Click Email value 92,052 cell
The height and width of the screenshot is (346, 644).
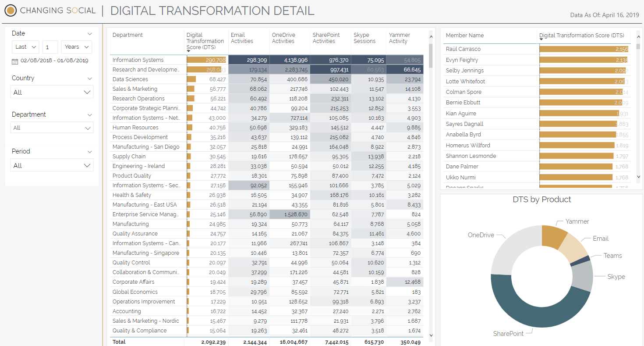[x=249, y=185]
